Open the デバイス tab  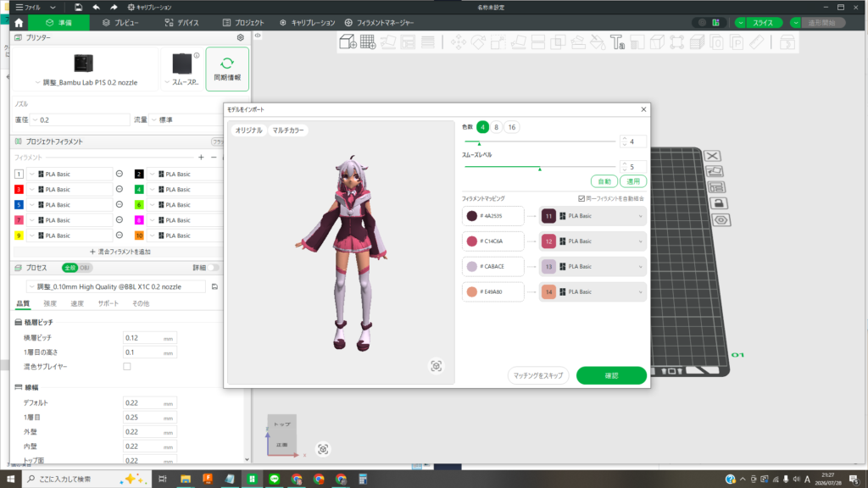[181, 23]
